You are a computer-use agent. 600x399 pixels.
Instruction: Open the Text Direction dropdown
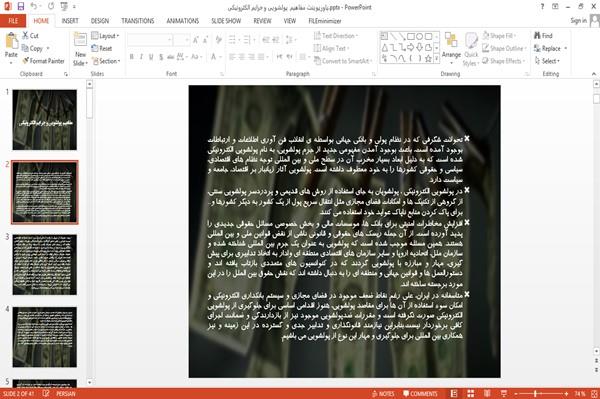coord(336,36)
